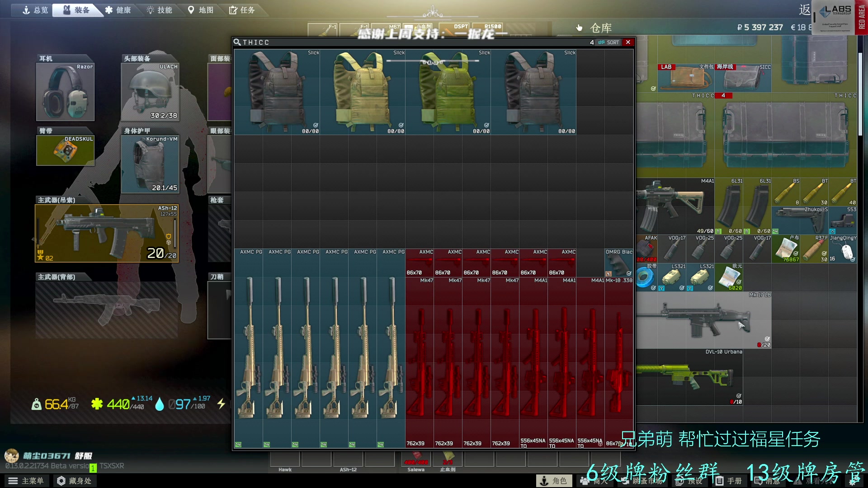Click the empty 主武器(背部) back weapon slot
The image size is (868, 488).
(107, 310)
